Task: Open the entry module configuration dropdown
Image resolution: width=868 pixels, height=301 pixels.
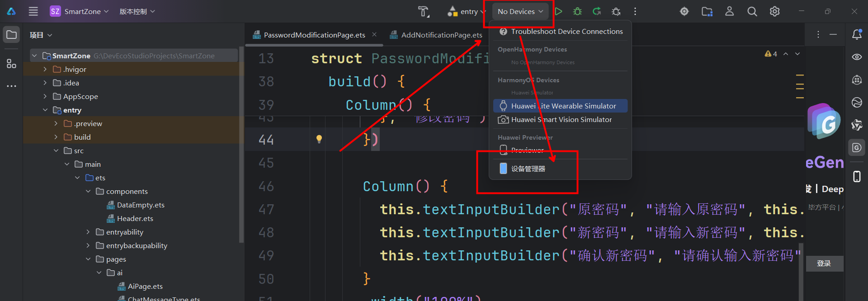Action: point(466,11)
